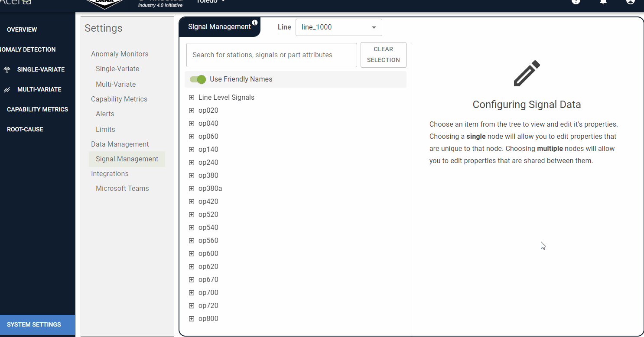Click the stations and signals search field
The width and height of the screenshot is (644, 337).
(271, 55)
